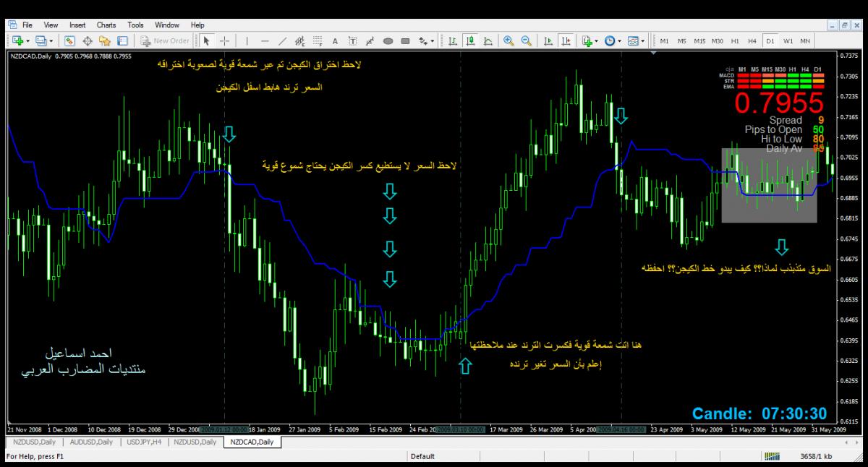Open the Charts menu
The image size is (868, 467).
pyautogui.click(x=106, y=25)
